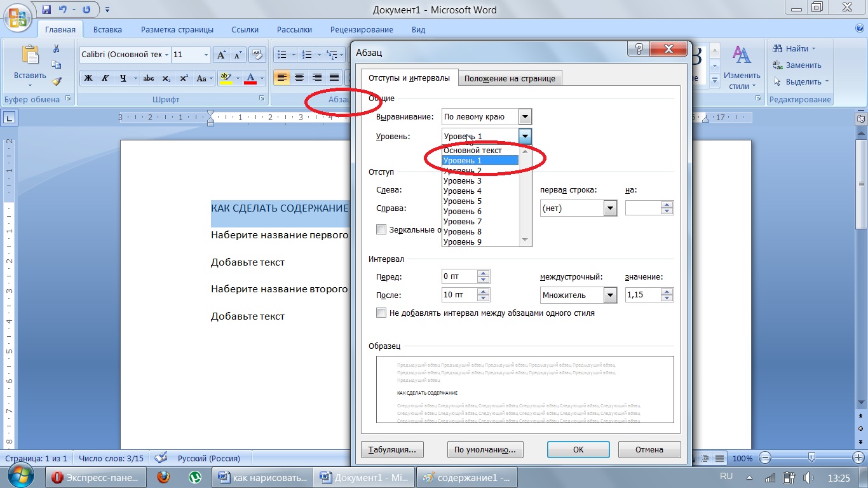Cut selection with the scissors icon

[57, 49]
